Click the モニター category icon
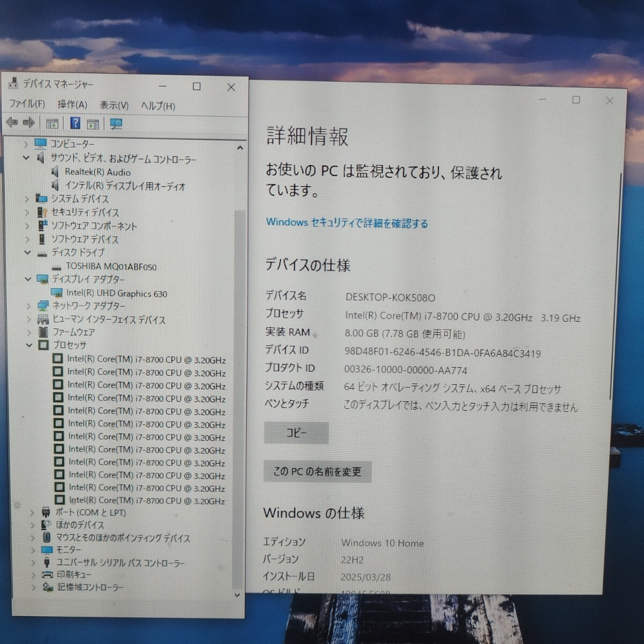The width and height of the screenshot is (644, 644). click(47, 550)
